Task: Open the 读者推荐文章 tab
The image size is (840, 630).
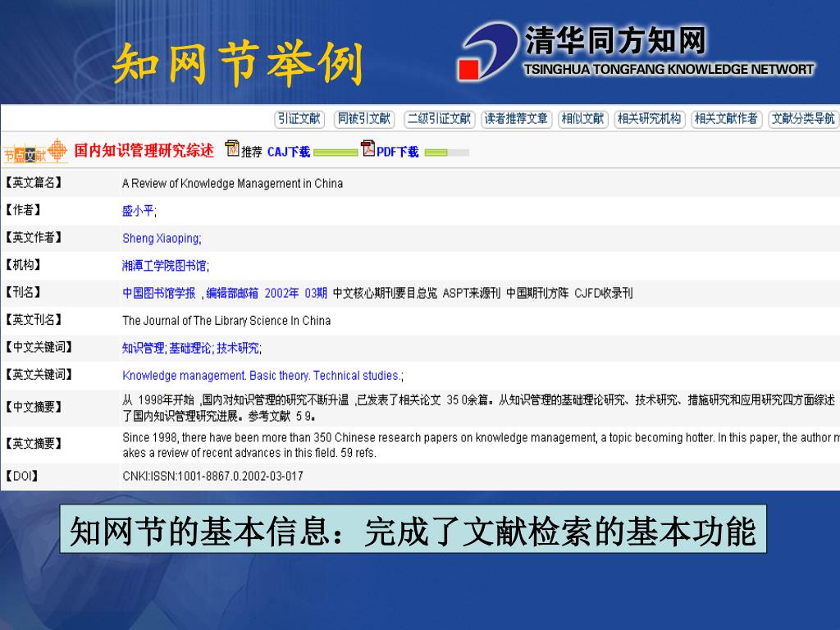Action: tap(517, 118)
